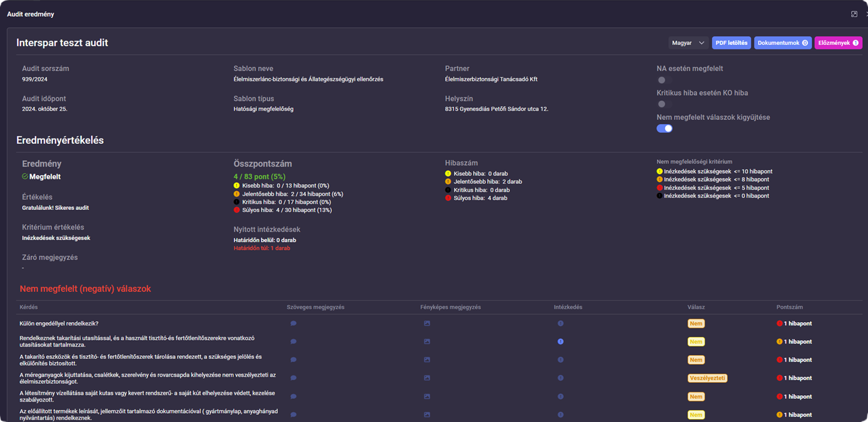Image resolution: width=868 pixels, height=422 pixels.
Task: Open action info for 'A létesítmény vízellátása' row
Action: (x=561, y=396)
